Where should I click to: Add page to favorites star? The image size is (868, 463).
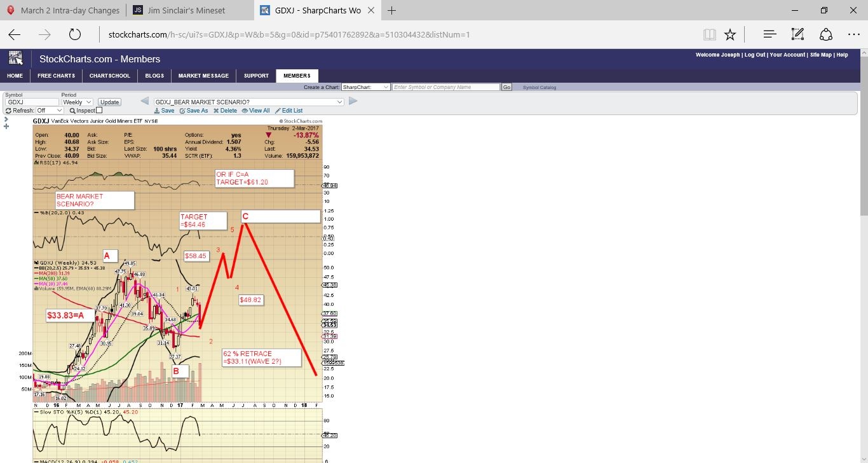tap(730, 34)
